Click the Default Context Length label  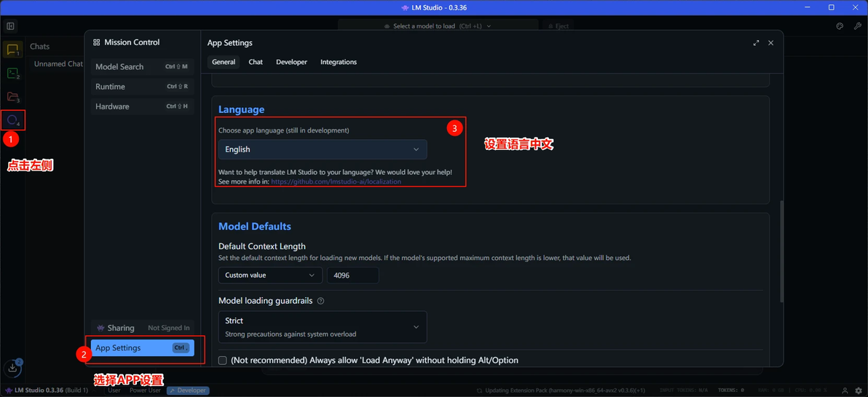[262, 246]
